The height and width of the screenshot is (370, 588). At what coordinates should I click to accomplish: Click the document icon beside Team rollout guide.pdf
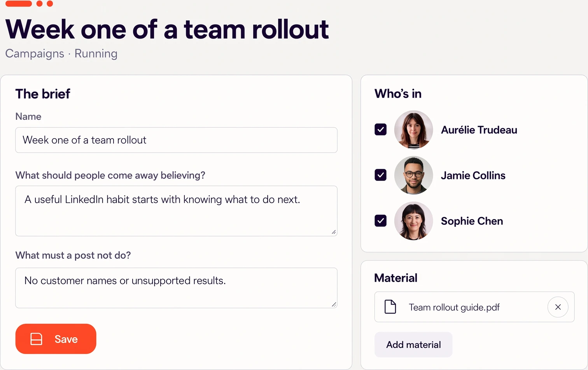390,307
